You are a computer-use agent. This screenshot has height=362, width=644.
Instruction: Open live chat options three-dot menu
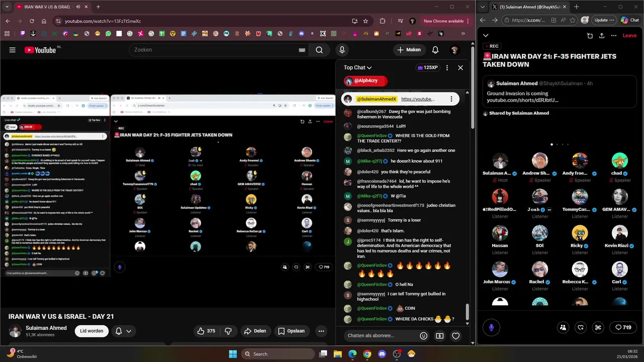[x=447, y=67]
